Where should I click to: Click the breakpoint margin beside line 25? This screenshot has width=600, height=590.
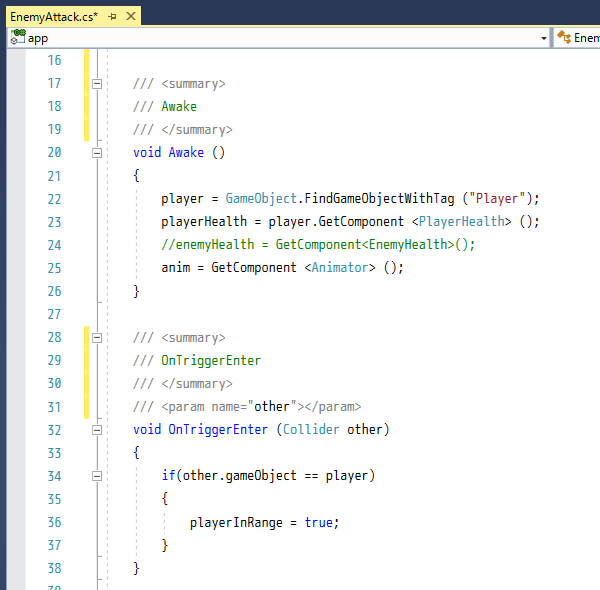tap(16, 268)
